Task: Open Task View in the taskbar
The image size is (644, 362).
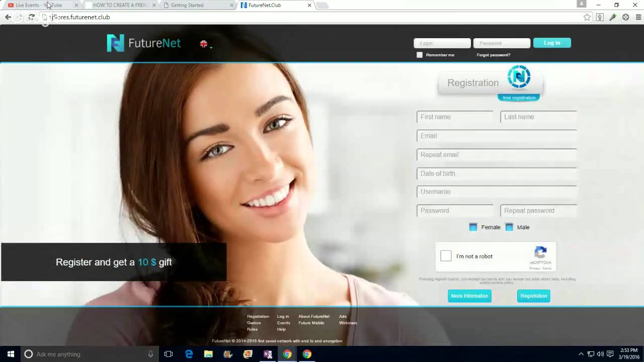Action: tap(169, 354)
